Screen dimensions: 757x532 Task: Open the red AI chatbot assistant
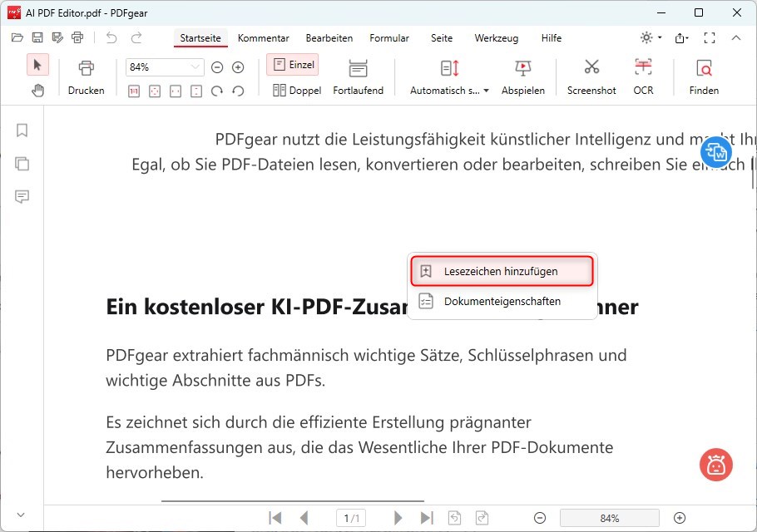(x=716, y=465)
